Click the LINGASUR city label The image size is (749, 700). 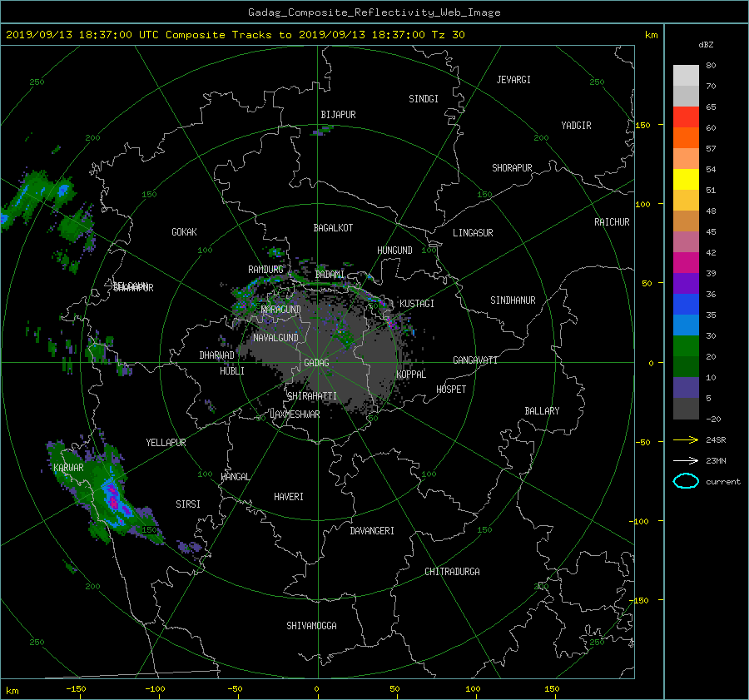[x=473, y=233]
